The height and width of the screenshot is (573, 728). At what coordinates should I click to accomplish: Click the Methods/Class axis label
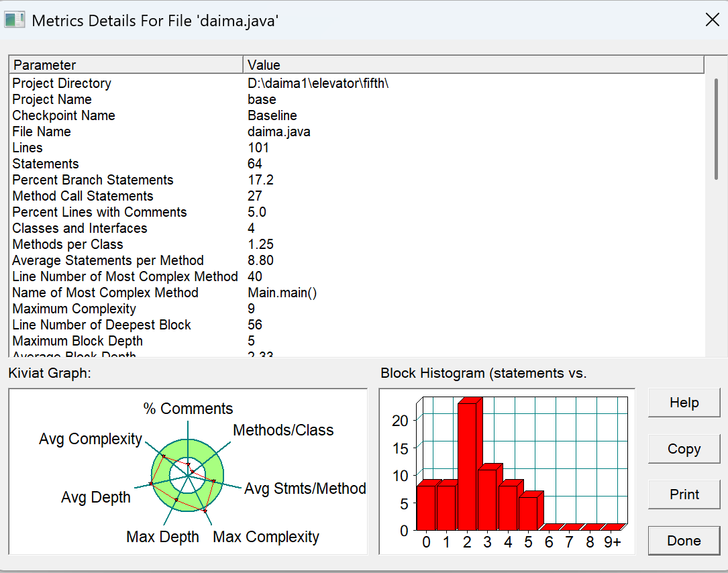pos(283,430)
